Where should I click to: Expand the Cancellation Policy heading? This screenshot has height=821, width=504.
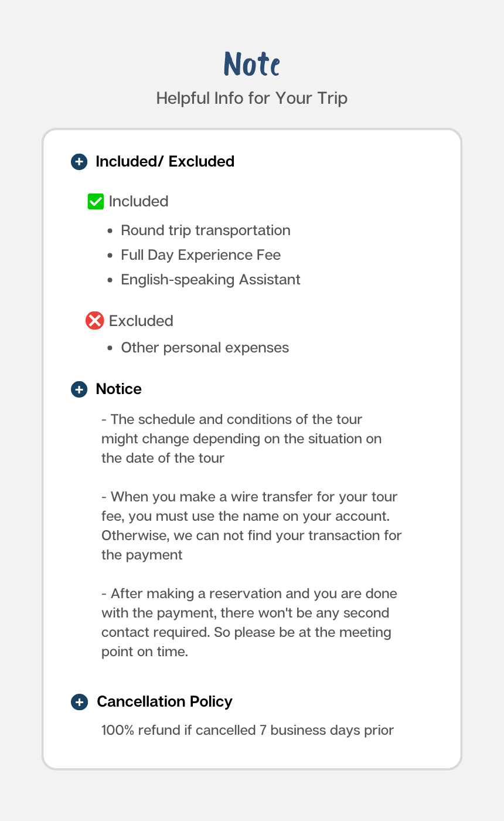(x=165, y=701)
